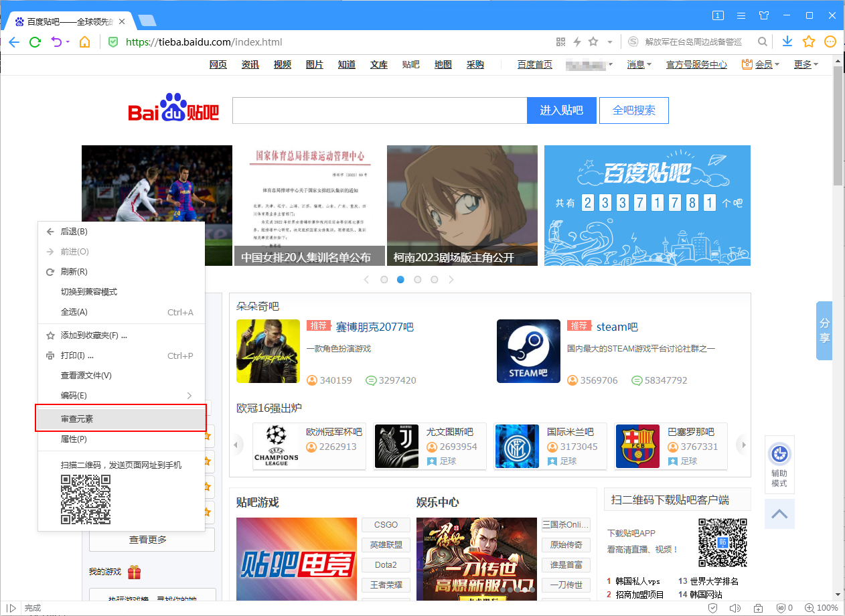845x616 pixels.
Task: Open the 巴塞罗那吧 card
Action: tap(671, 446)
